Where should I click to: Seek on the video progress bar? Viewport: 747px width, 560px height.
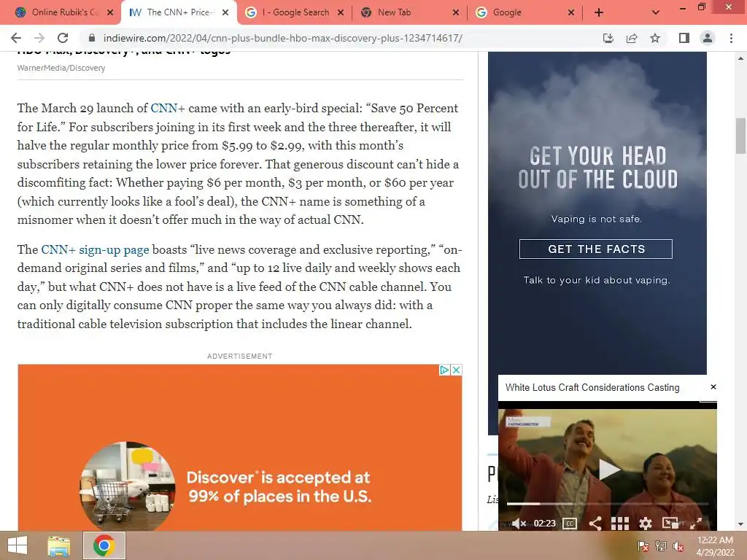[608, 503]
